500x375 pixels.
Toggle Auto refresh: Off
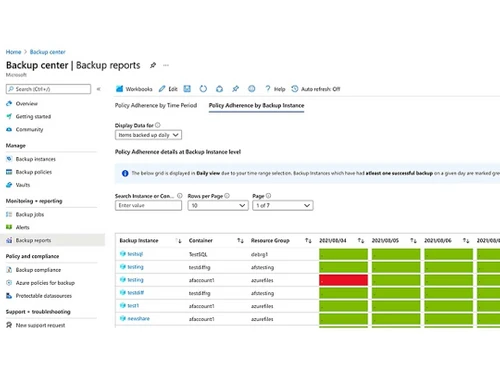pos(316,89)
